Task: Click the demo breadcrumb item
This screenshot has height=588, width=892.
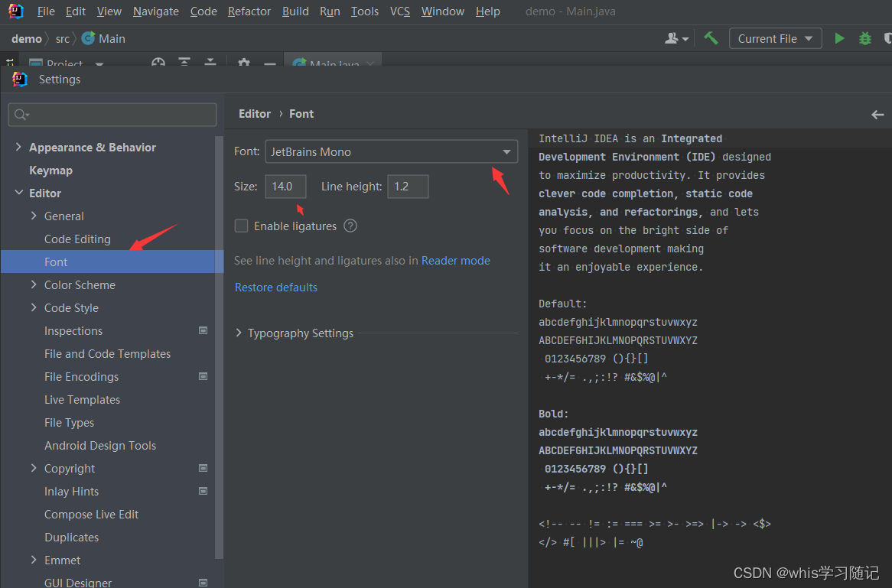Action: pos(26,39)
